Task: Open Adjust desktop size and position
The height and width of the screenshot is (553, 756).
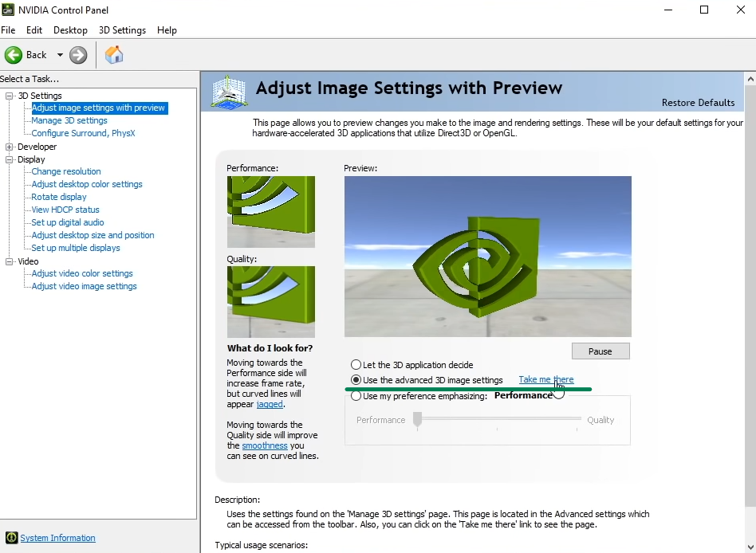Action: [x=93, y=235]
